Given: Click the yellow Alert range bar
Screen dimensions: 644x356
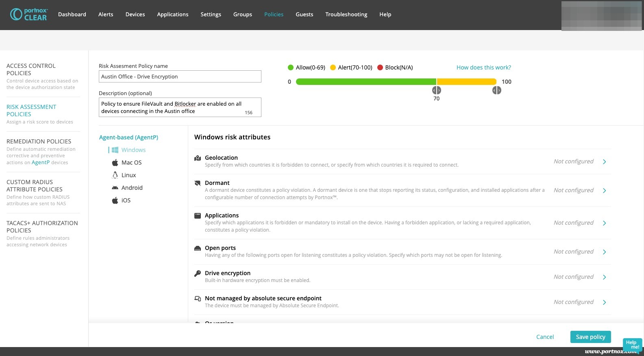Looking at the screenshot, I should coord(467,82).
